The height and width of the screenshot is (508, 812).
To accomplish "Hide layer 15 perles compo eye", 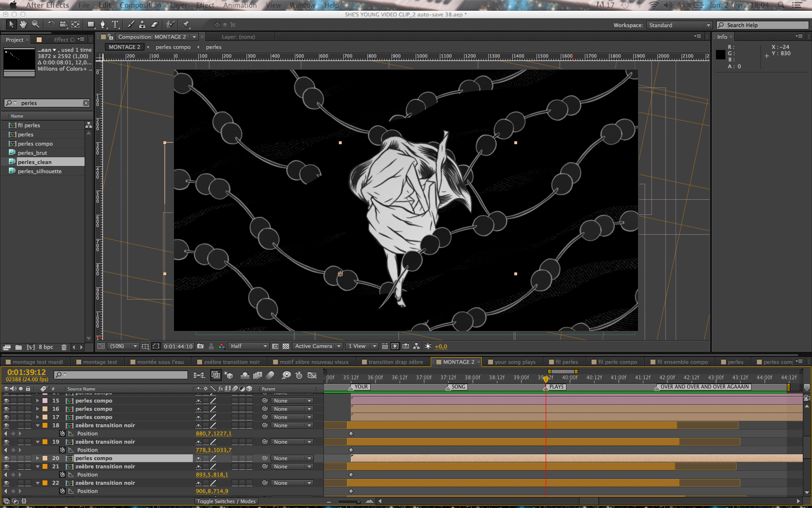I will tap(6, 401).
